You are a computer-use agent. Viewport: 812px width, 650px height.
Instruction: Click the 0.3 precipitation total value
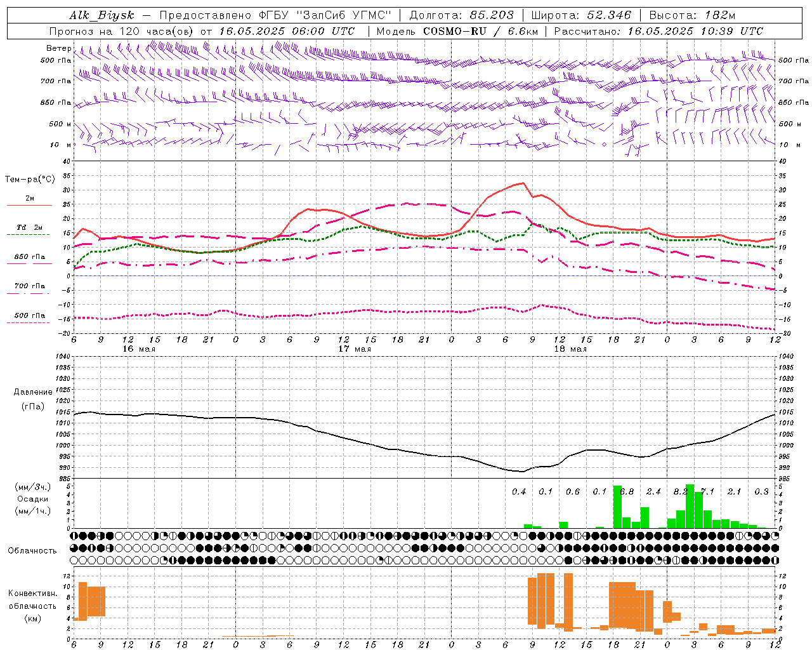tap(761, 491)
